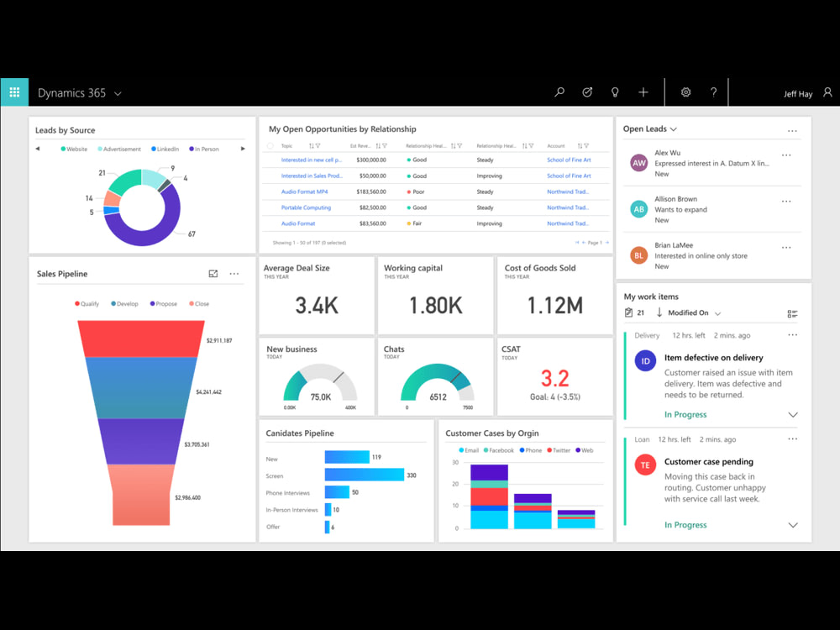Open the settings gear
This screenshot has width=840, height=630.
pyautogui.click(x=685, y=92)
